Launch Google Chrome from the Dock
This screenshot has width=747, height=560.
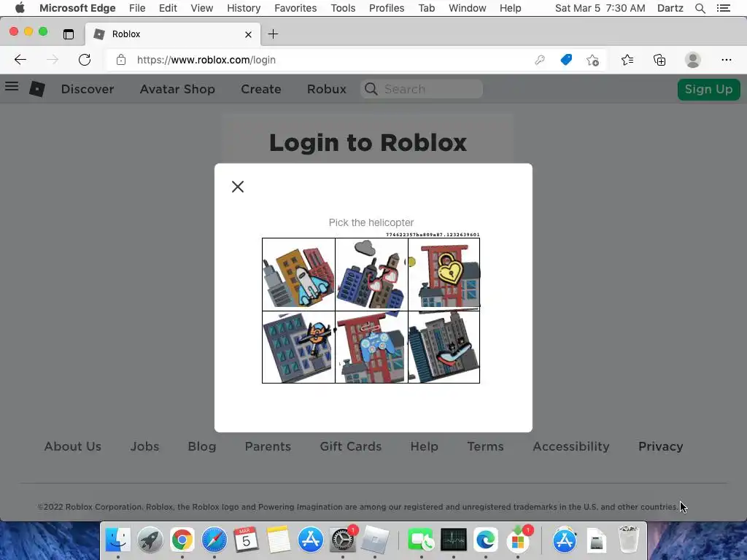coord(182,540)
